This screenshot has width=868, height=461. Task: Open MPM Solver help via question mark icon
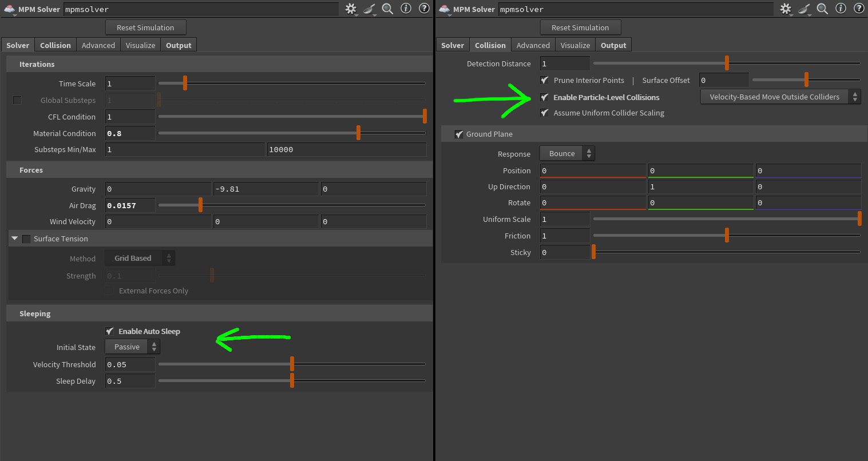click(424, 9)
